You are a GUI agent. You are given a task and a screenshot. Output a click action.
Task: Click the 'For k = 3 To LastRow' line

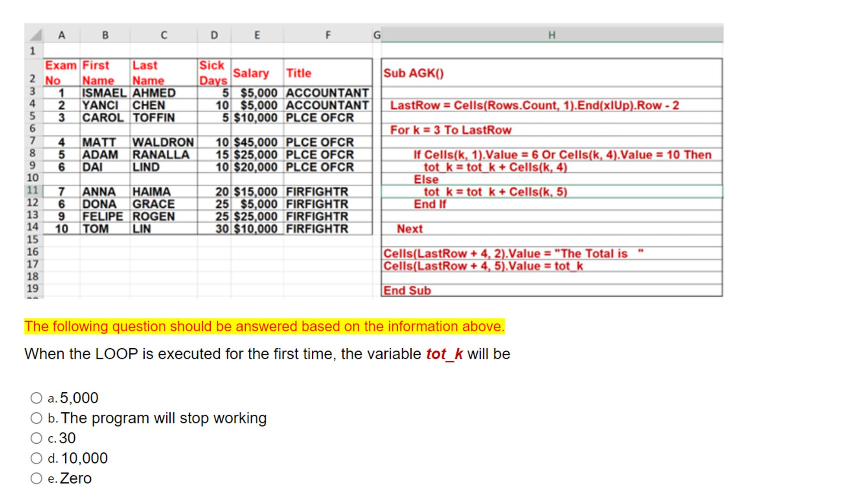coord(451,130)
